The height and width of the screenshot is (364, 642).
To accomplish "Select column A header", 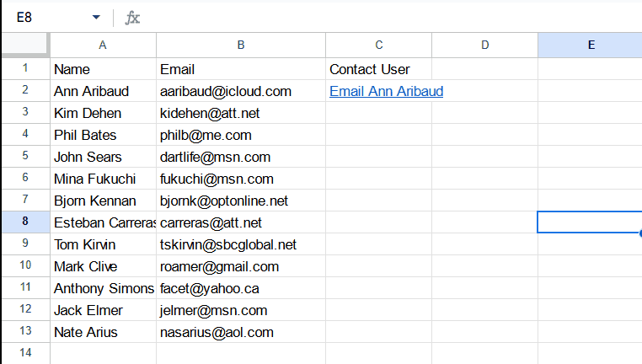I will 103,45.
